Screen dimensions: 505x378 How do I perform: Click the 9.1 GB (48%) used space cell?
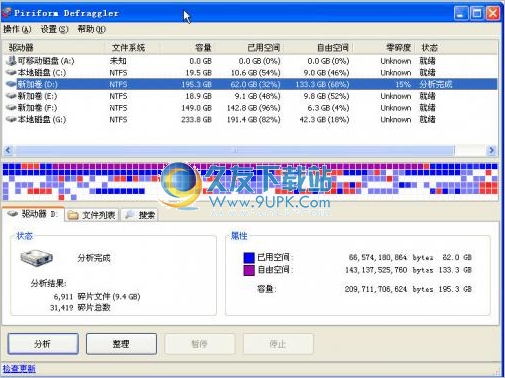click(x=257, y=96)
